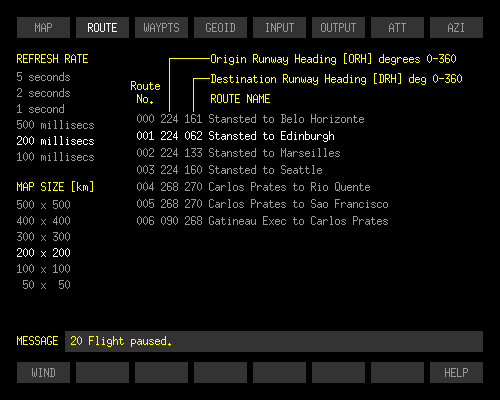This screenshot has width=500, height=400.
Task: Select route Carlos Prates to Rio Quente
Action: (253, 187)
